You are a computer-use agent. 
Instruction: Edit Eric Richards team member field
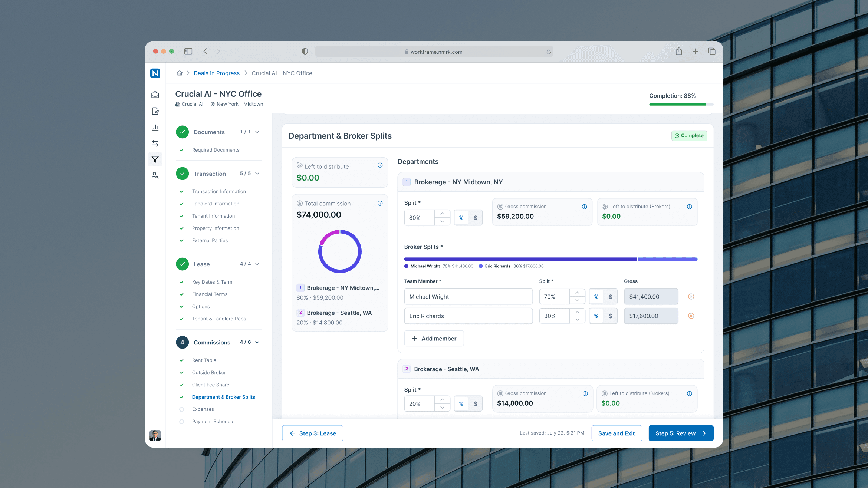[468, 316]
